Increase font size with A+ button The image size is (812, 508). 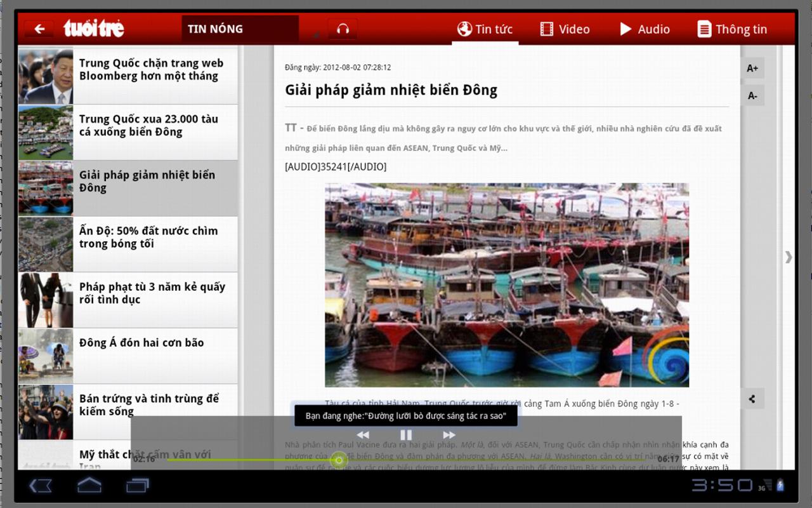tap(752, 68)
